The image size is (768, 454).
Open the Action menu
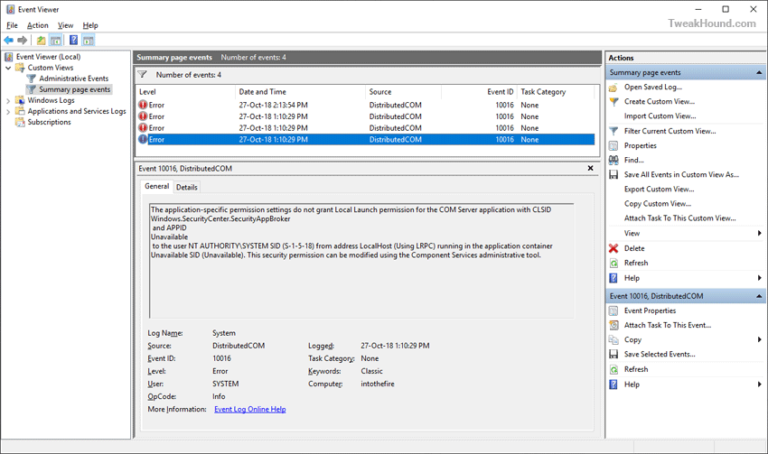coord(37,25)
